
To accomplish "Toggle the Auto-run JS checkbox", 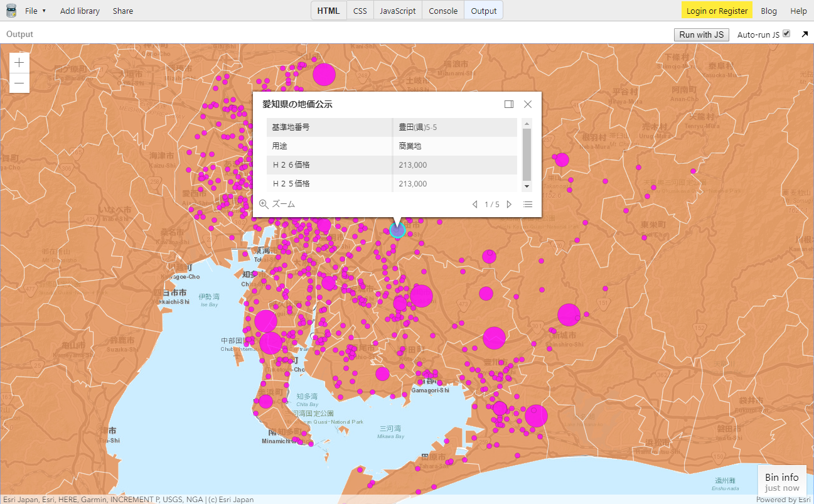I will [786, 34].
